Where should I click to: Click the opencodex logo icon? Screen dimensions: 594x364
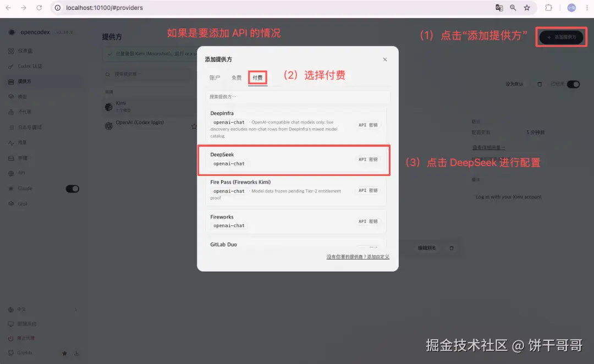(x=12, y=32)
